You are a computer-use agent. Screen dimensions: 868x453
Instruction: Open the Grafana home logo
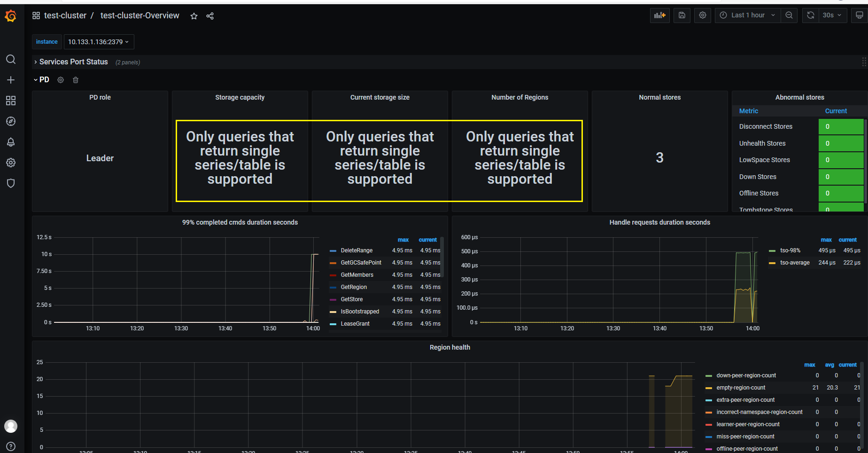pos(11,16)
